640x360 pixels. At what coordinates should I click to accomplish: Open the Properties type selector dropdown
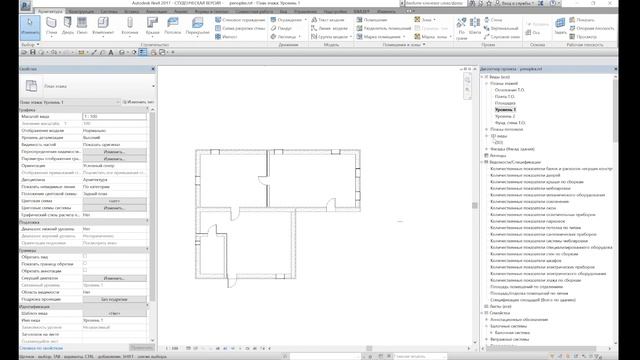click(x=153, y=86)
